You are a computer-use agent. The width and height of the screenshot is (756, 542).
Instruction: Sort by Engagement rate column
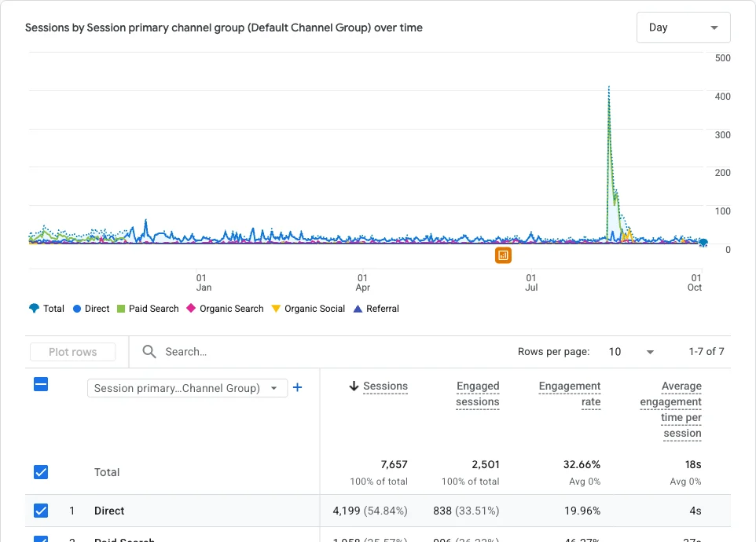tap(570, 394)
